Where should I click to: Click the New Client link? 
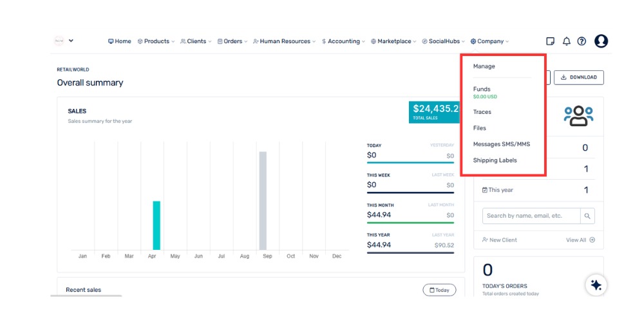(x=503, y=240)
